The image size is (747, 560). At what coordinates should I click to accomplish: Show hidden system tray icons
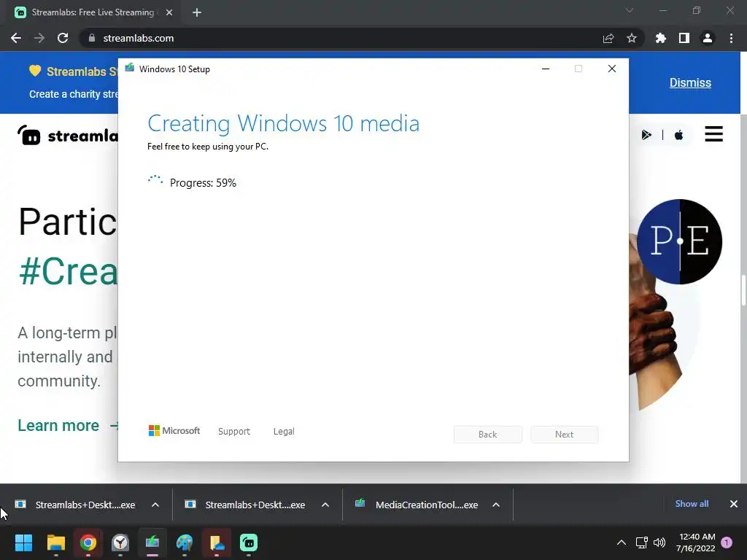click(x=622, y=542)
